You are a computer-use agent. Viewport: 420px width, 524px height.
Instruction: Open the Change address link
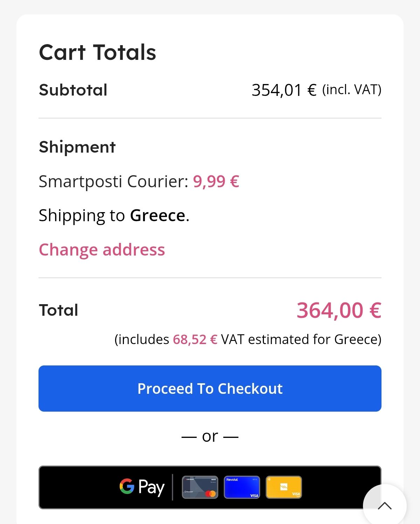(102, 250)
